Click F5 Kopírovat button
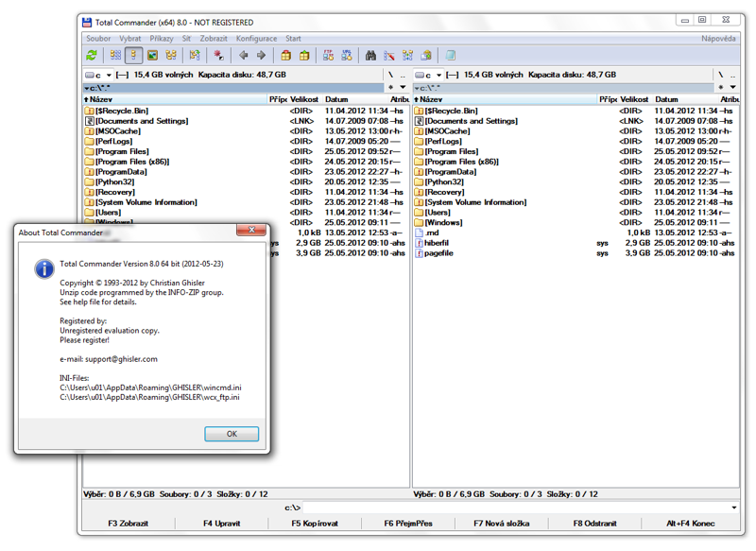The height and width of the screenshot is (551, 756). click(315, 524)
